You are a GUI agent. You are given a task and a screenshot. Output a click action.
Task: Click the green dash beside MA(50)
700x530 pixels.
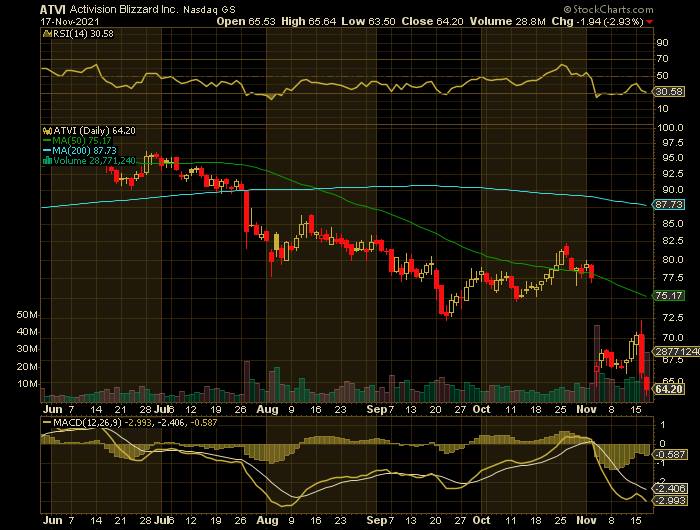47,141
